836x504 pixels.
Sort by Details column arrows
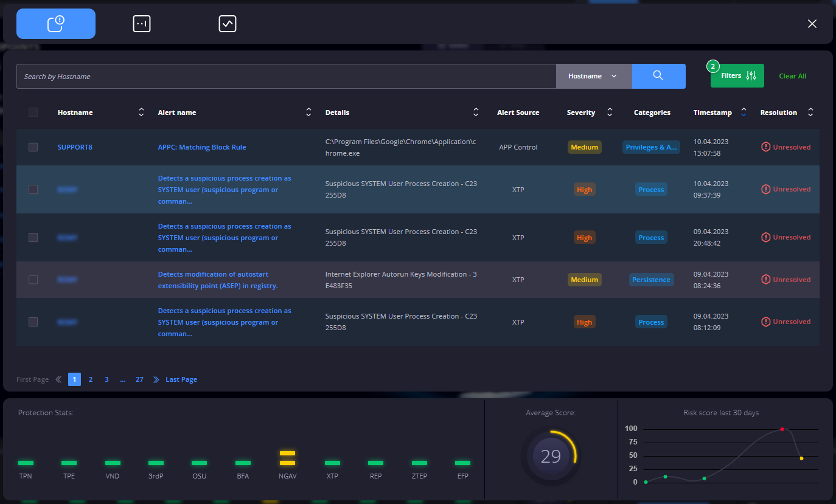476,112
